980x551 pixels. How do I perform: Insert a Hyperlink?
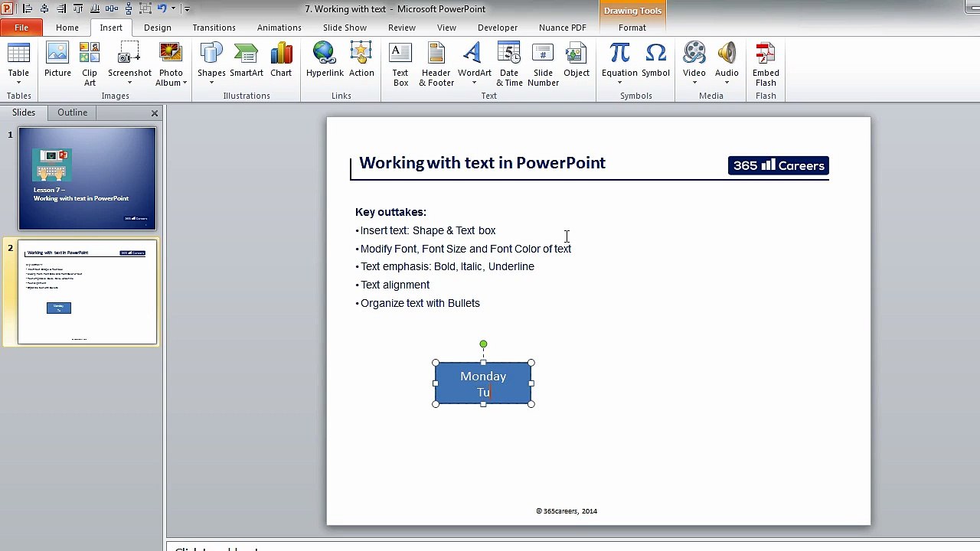pyautogui.click(x=325, y=60)
